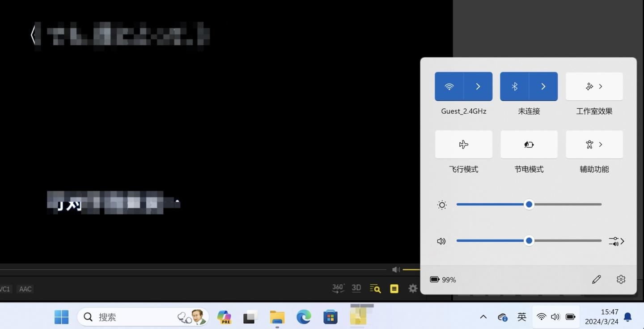Turn on 节电模式 battery saver

tap(529, 145)
